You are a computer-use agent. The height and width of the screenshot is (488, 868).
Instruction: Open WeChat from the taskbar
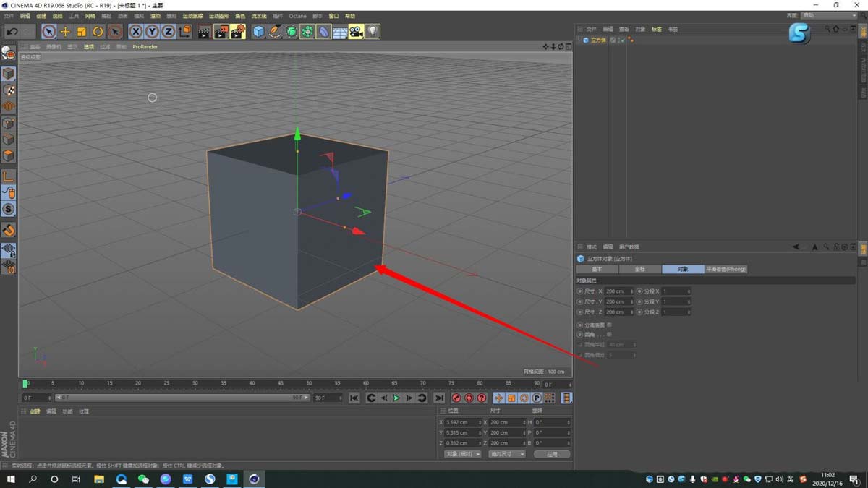143,479
